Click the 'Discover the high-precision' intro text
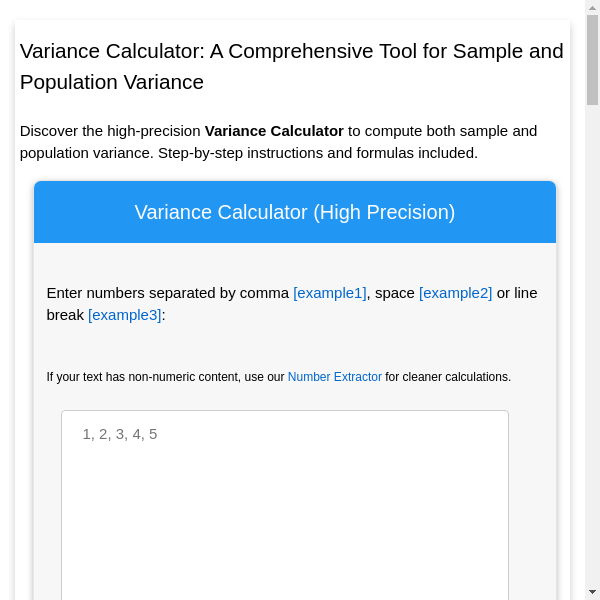The image size is (600, 600). pyautogui.click(x=110, y=131)
